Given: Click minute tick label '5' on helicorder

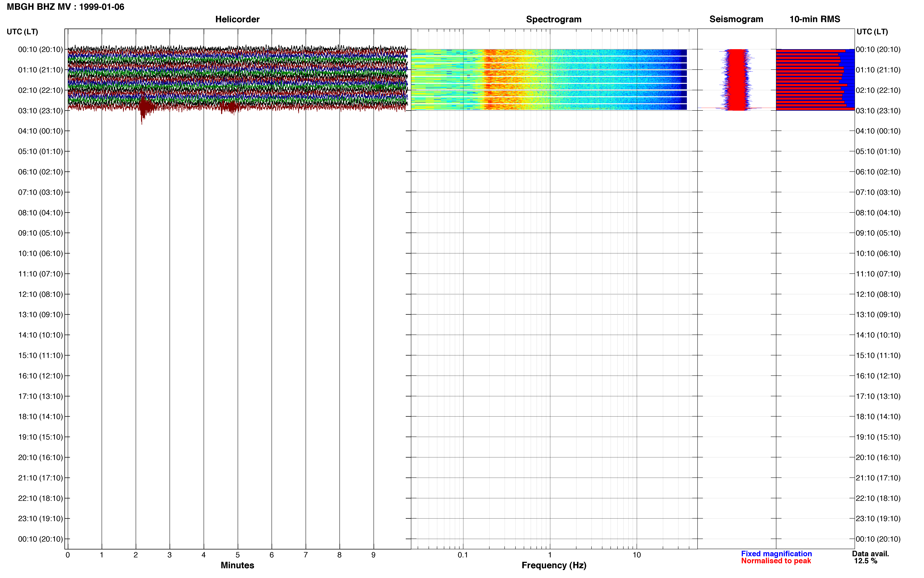Looking at the screenshot, I should [x=238, y=555].
